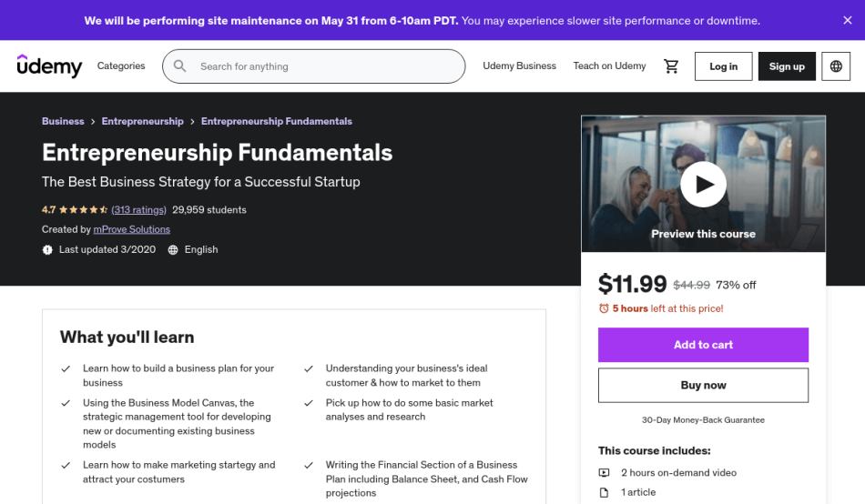The width and height of the screenshot is (865, 504).
Task: Click the Last updated info badge icon
Action: (x=47, y=250)
